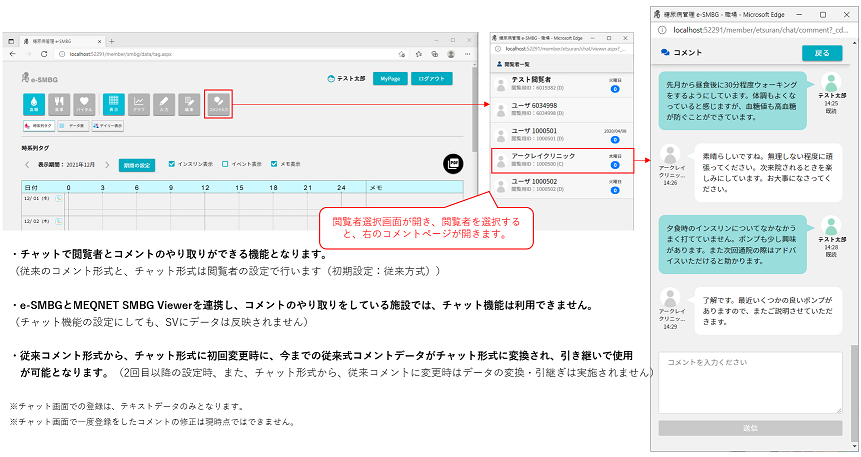This screenshot has height=457, width=861.
Task: Click the back arrow in main browser
Action: tap(13, 54)
